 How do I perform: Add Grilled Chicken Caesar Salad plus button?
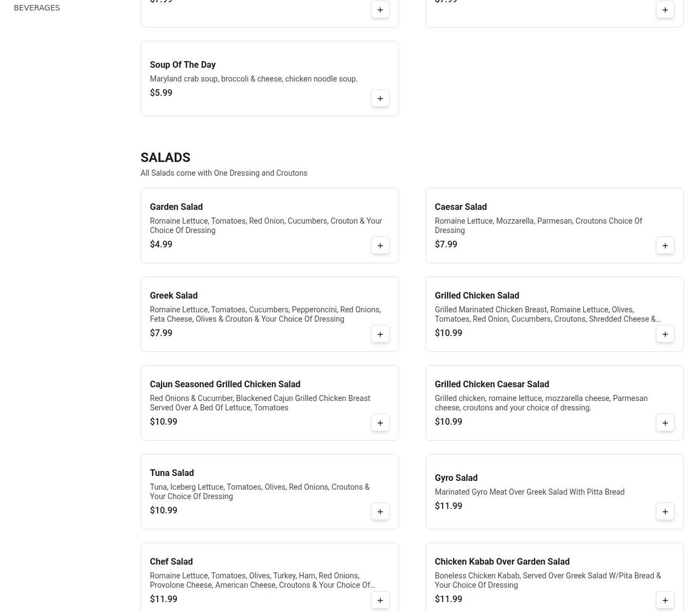tap(665, 423)
